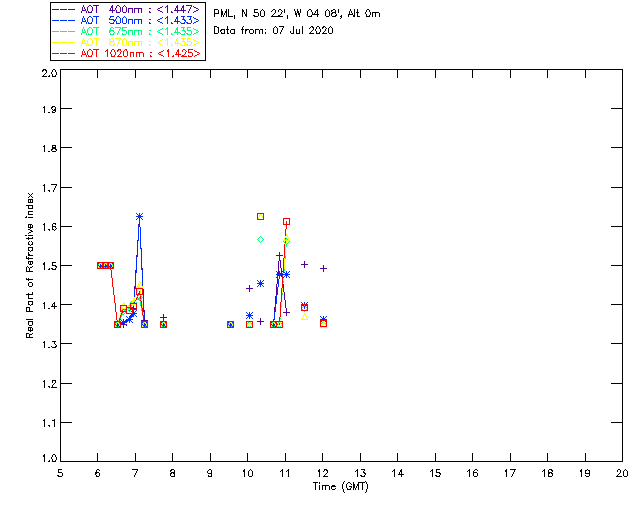Select the yellow triangle marker near 11.5 GMT
This screenshot has width=640, height=512.
tap(304, 317)
